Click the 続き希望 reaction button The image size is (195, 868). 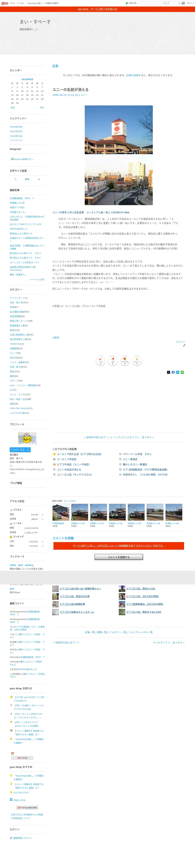click(125, 361)
